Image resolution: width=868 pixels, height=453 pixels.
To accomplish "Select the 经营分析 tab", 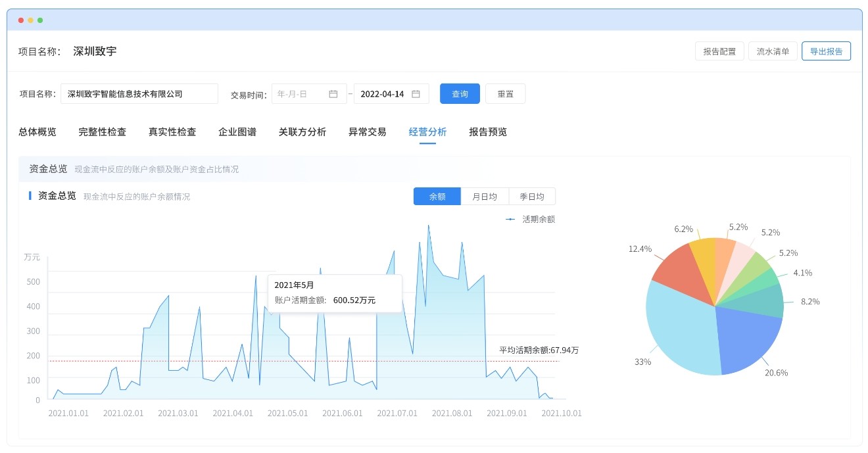I will pos(427,132).
